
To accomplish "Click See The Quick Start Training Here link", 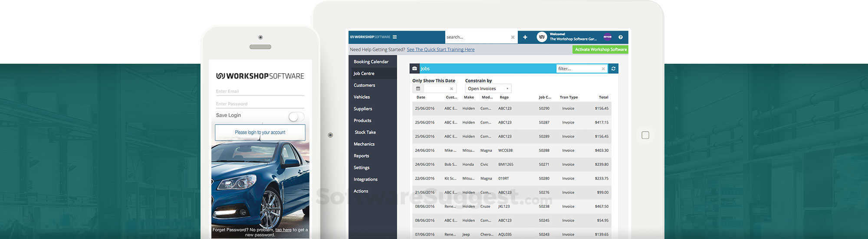I will (x=441, y=49).
